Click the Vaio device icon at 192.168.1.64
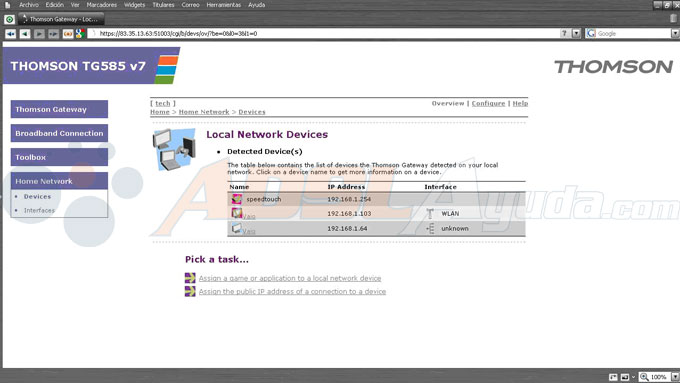 click(x=236, y=228)
